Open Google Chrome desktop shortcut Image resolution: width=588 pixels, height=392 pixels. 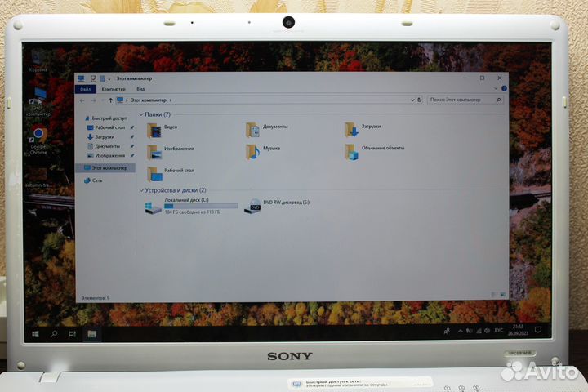pos(38,141)
